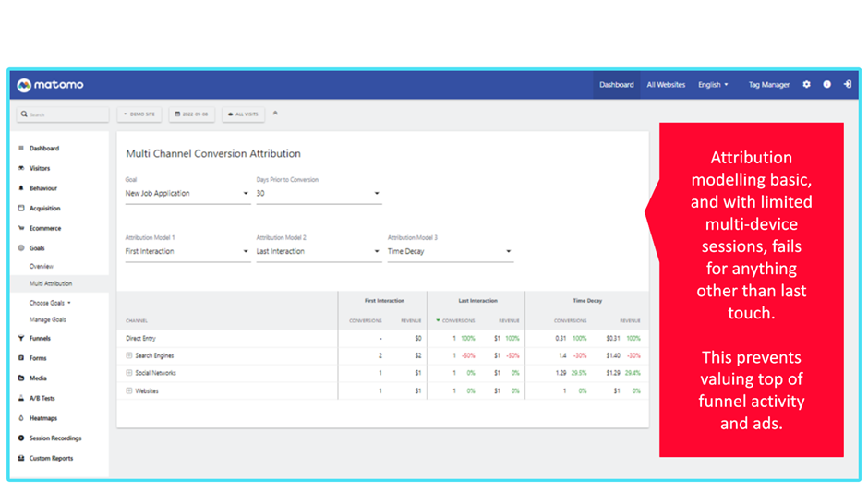Open the Goal dropdown New Job Application
Screen dimensions: 868x504
(x=187, y=193)
